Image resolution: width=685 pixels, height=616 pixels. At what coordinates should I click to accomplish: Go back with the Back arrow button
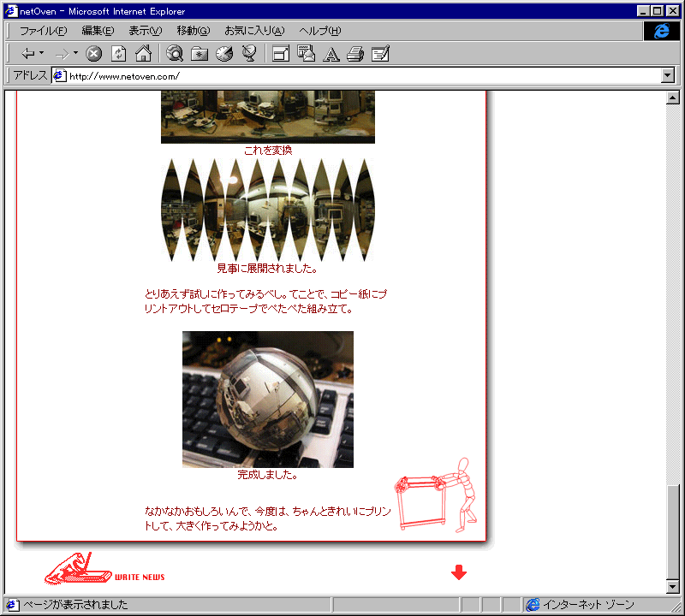(28, 54)
